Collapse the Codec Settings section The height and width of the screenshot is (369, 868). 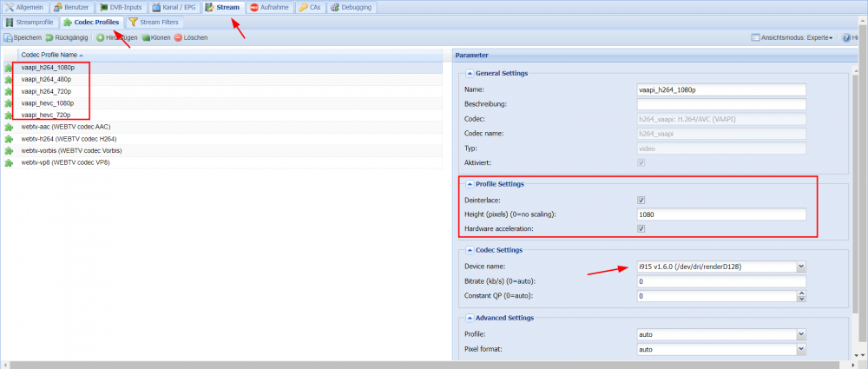(470, 250)
